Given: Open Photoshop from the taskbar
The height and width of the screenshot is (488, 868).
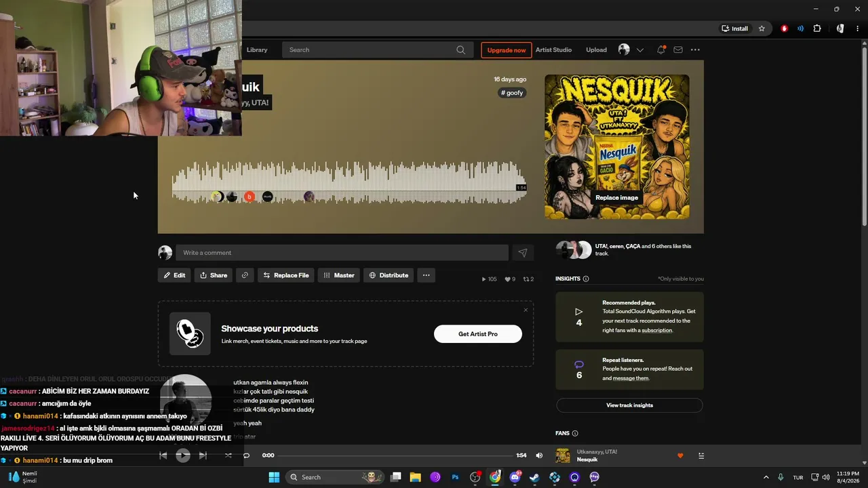Looking at the screenshot, I should 455,477.
